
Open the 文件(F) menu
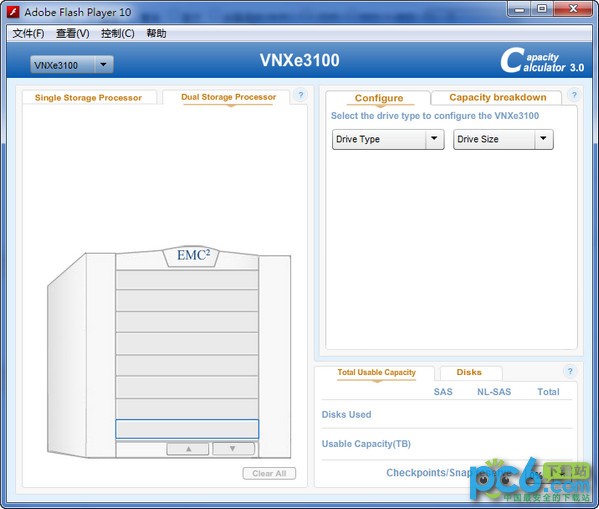(x=28, y=34)
